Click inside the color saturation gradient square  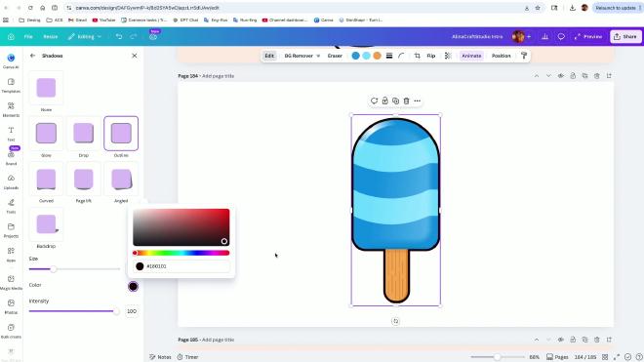pos(181,227)
